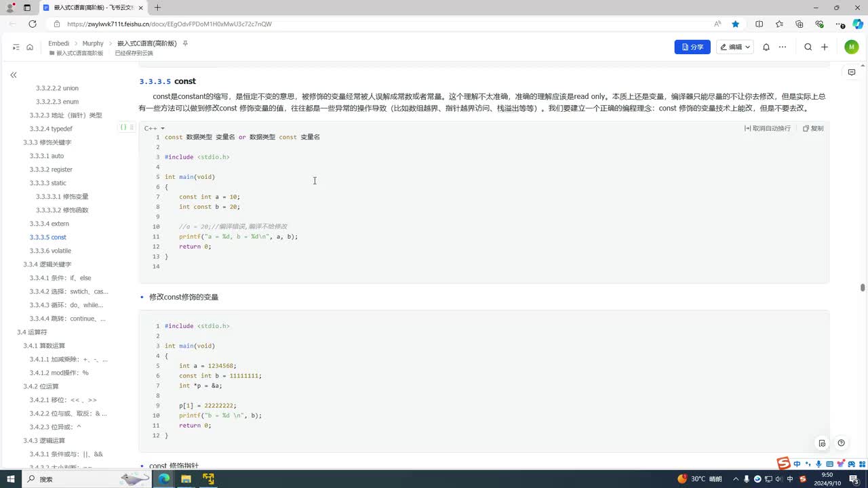
Task: Jump to 3.4.3.1 条件或与 entry
Action: tap(66, 454)
